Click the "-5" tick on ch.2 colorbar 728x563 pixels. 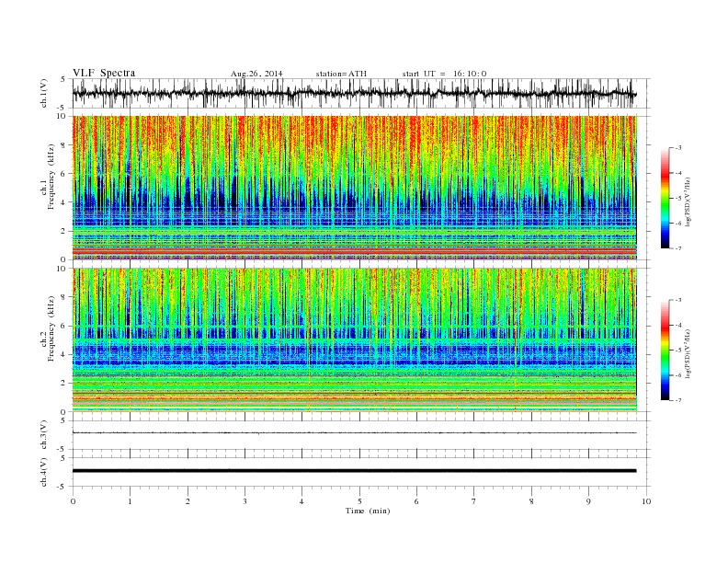[x=677, y=350]
